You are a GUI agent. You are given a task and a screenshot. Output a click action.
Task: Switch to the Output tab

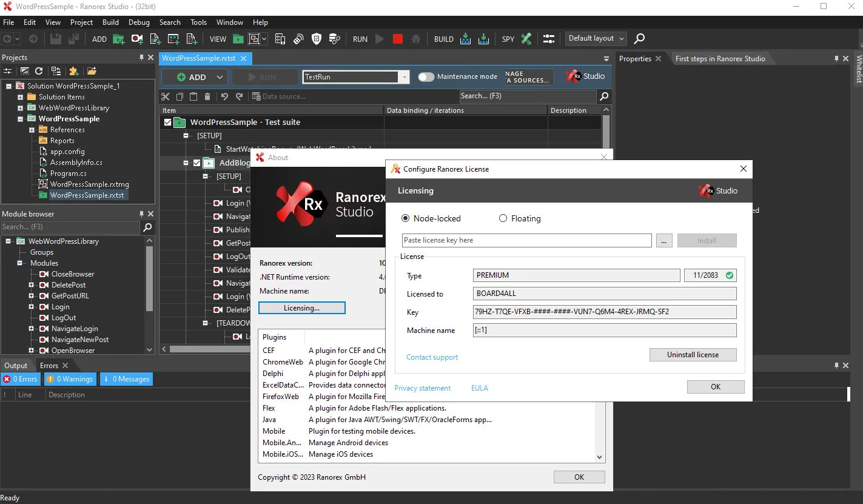pos(16,366)
